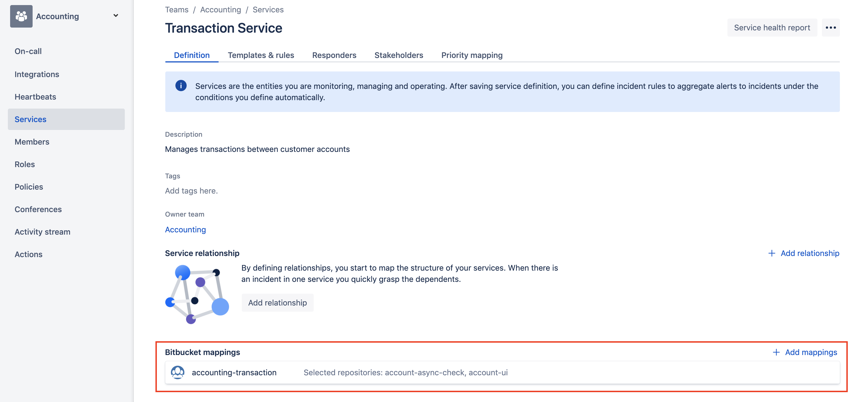Viewport: 868px width, 402px height.
Task: Open the three-dot more actions menu
Action: coord(830,28)
